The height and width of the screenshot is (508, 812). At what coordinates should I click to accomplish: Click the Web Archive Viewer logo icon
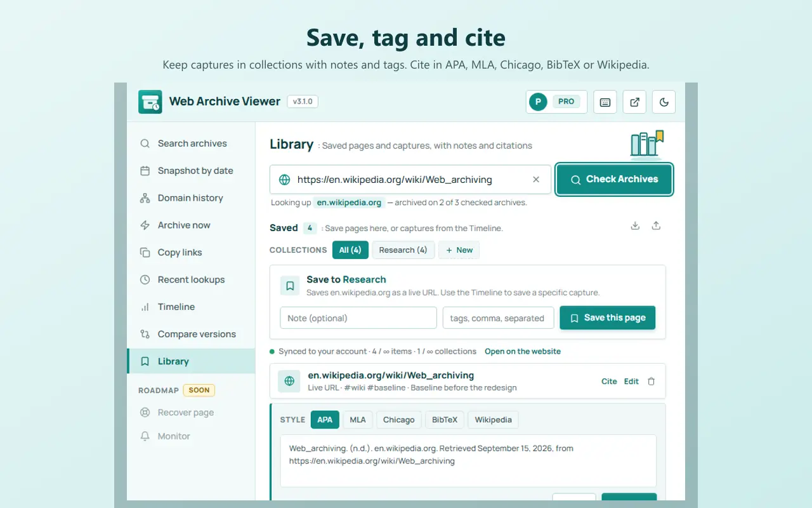[x=150, y=102]
